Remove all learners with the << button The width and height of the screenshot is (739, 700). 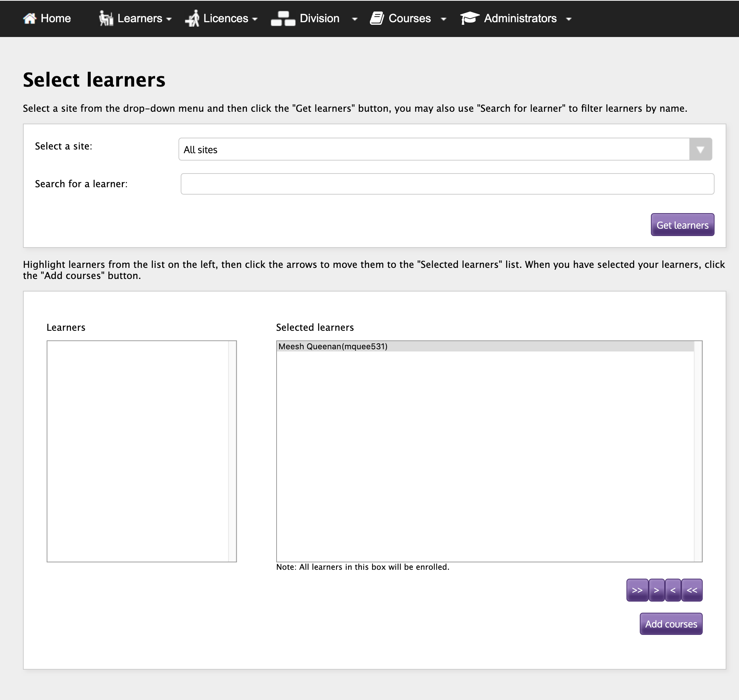coord(692,590)
